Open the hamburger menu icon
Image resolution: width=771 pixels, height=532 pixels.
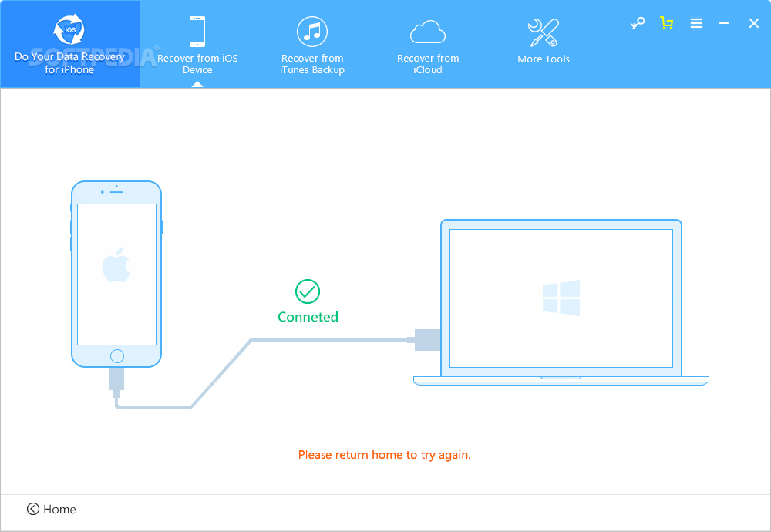click(695, 23)
